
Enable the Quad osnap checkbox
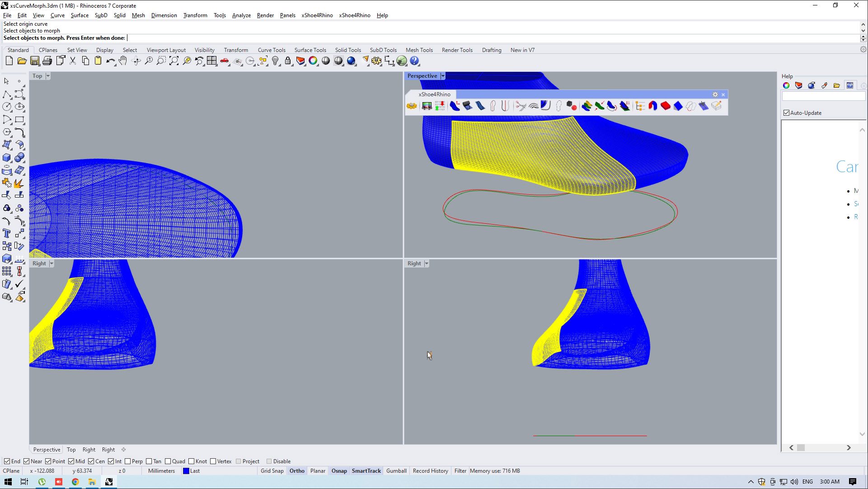168,461
